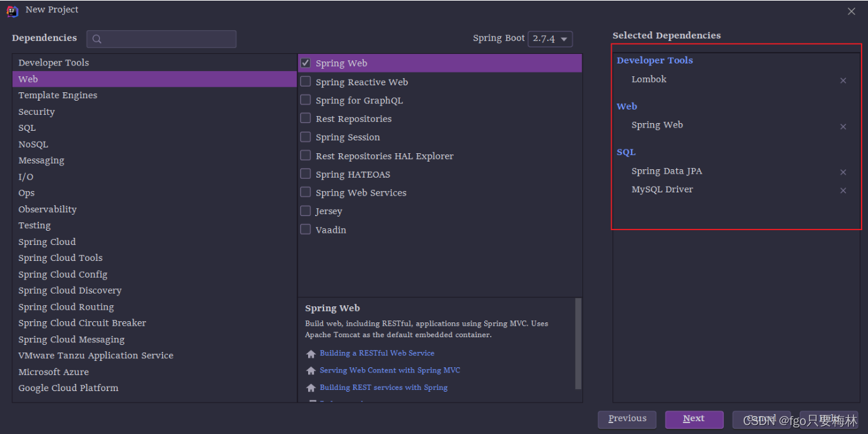
Task: Open Building a RESTful Web Service guide link
Action: tap(377, 353)
